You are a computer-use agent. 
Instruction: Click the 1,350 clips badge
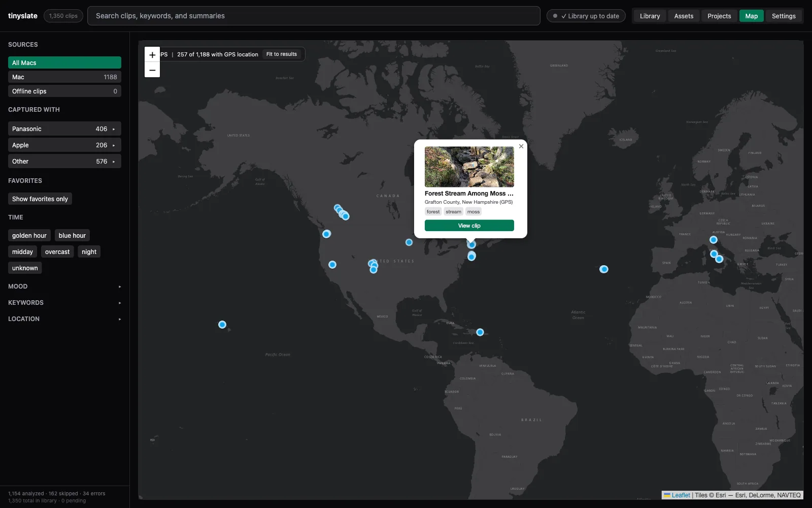(x=63, y=16)
